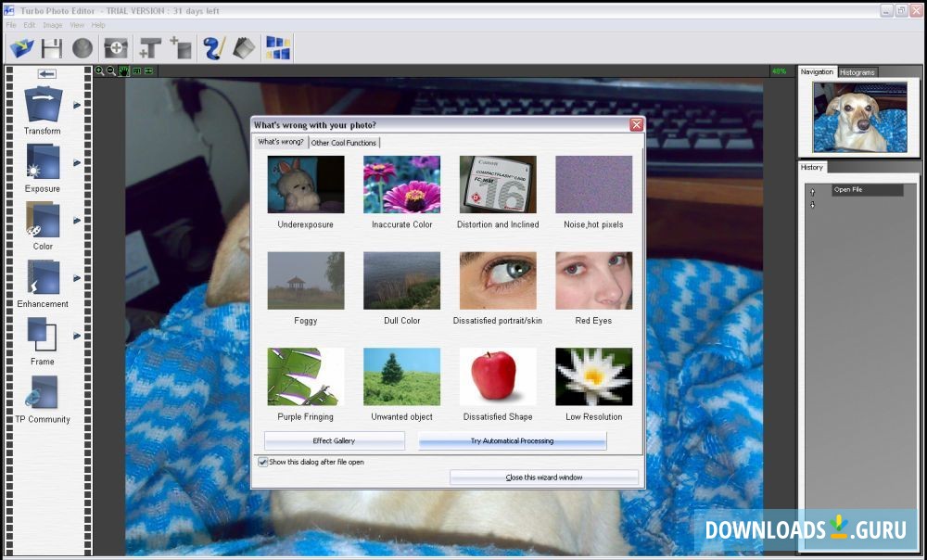Select the History tab
Image resolution: width=927 pixels, height=560 pixels.
click(812, 167)
